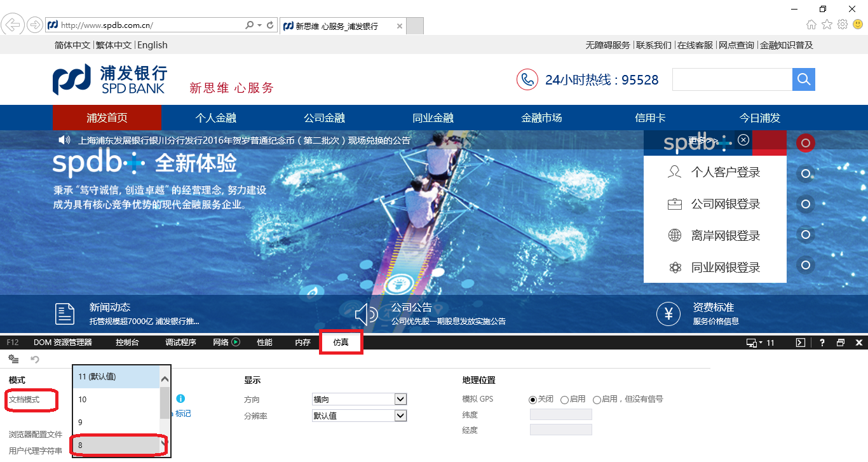
Task: Open address bar autocomplete dropdown arrow
Action: (260, 25)
